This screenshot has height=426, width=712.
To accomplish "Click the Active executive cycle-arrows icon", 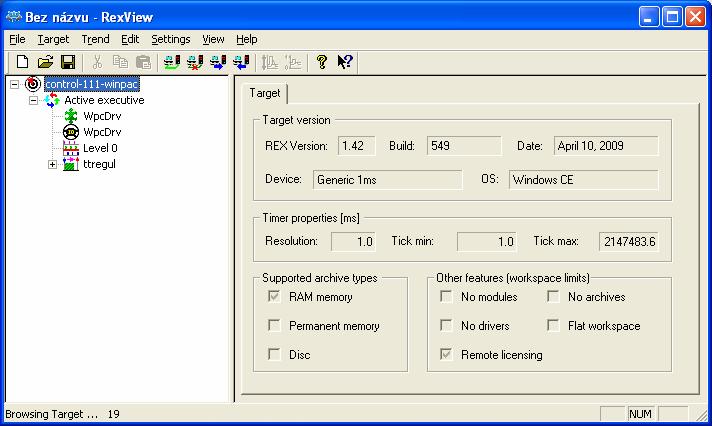I will (x=52, y=100).
